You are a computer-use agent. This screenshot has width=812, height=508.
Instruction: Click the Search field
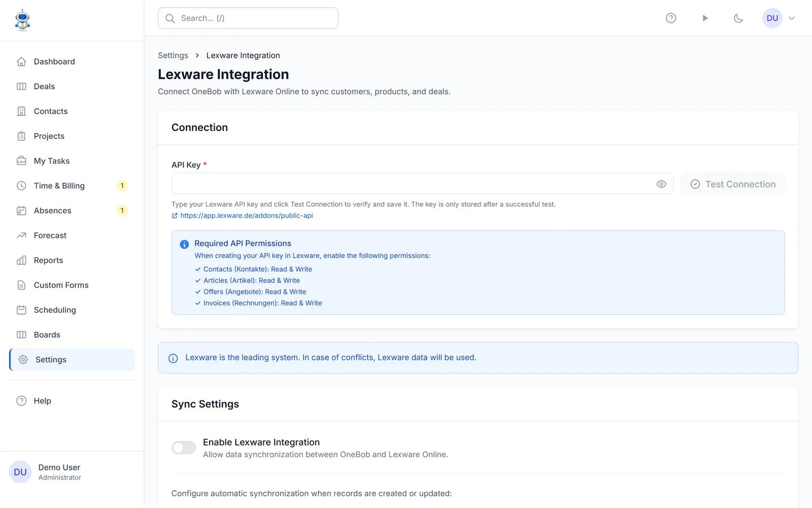tap(248, 18)
